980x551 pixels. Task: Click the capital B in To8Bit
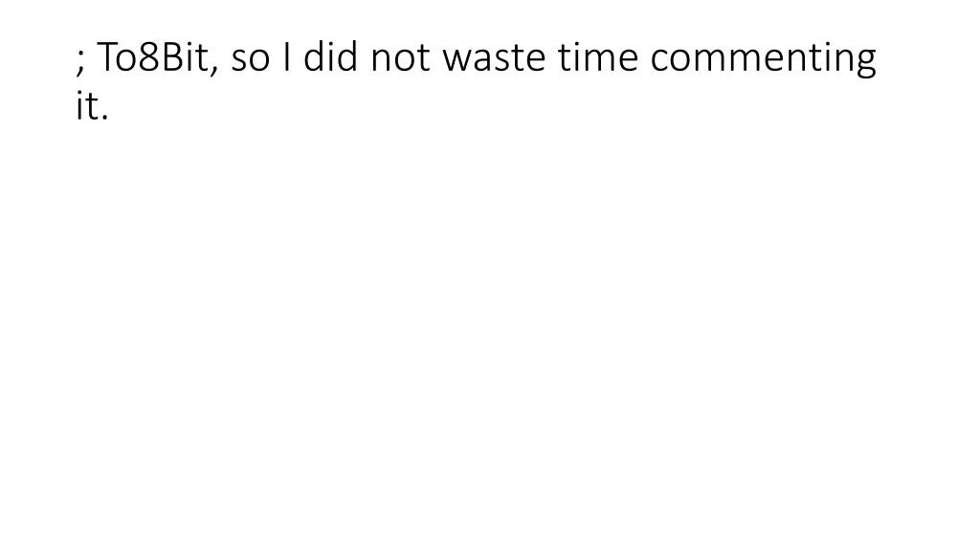coord(172,56)
